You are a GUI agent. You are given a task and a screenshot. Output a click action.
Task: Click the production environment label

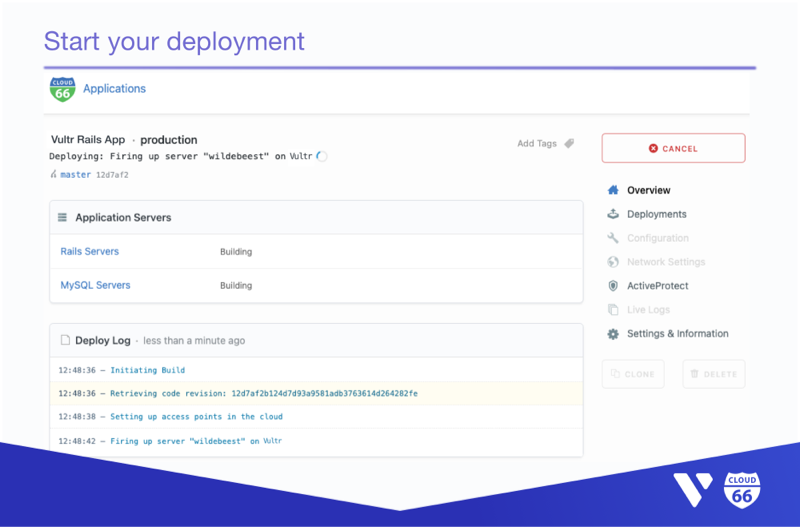(168, 140)
